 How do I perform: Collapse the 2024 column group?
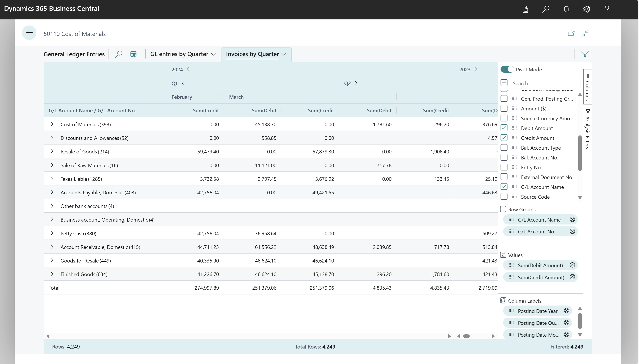coord(188,69)
